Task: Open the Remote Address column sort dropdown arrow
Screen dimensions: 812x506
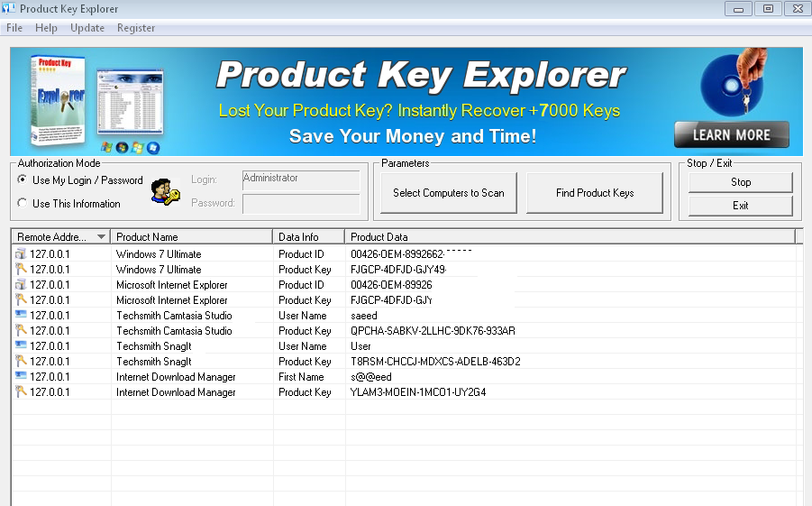Action: coord(101,237)
